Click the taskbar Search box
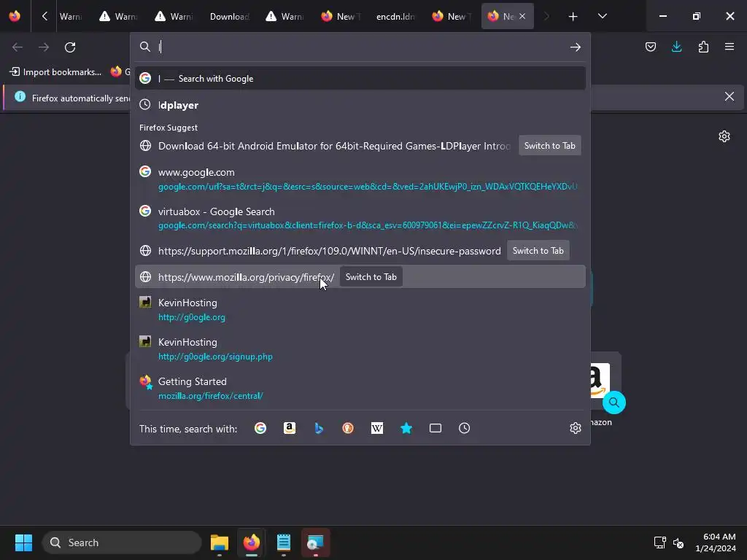Viewport: 747px width, 560px height. point(122,542)
